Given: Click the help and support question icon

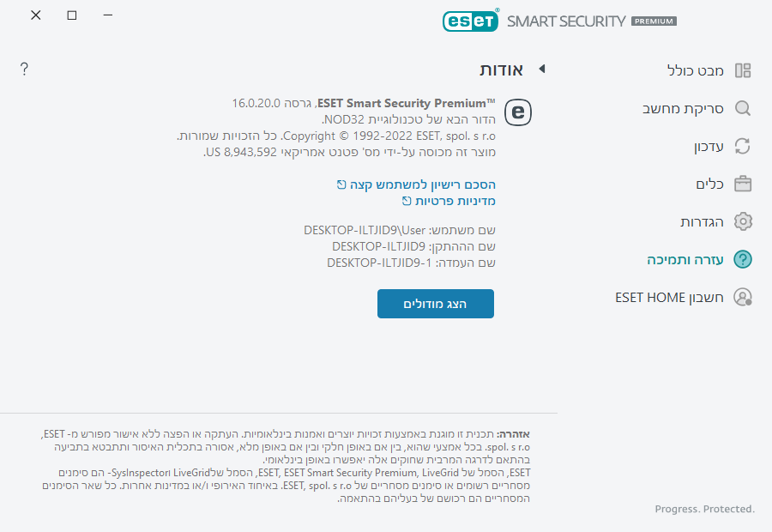Looking at the screenshot, I should coord(743,259).
